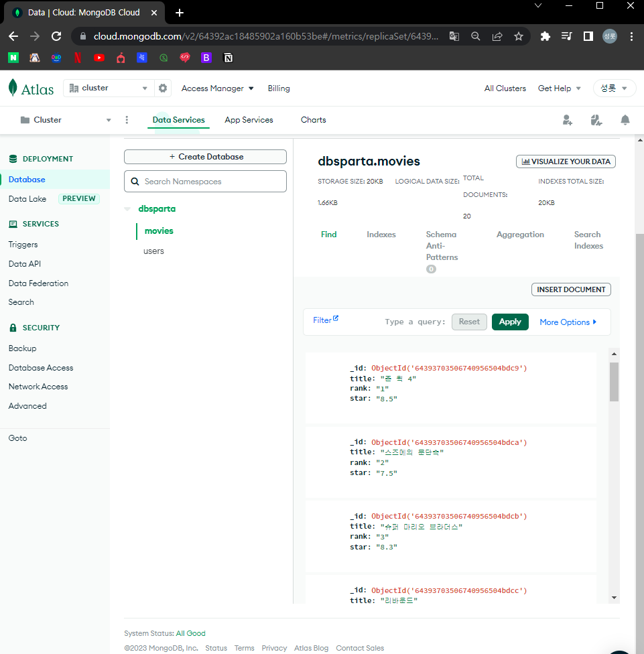Expand the Access Manager dropdown
Screen dimensions: 644x654
(217, 88)
